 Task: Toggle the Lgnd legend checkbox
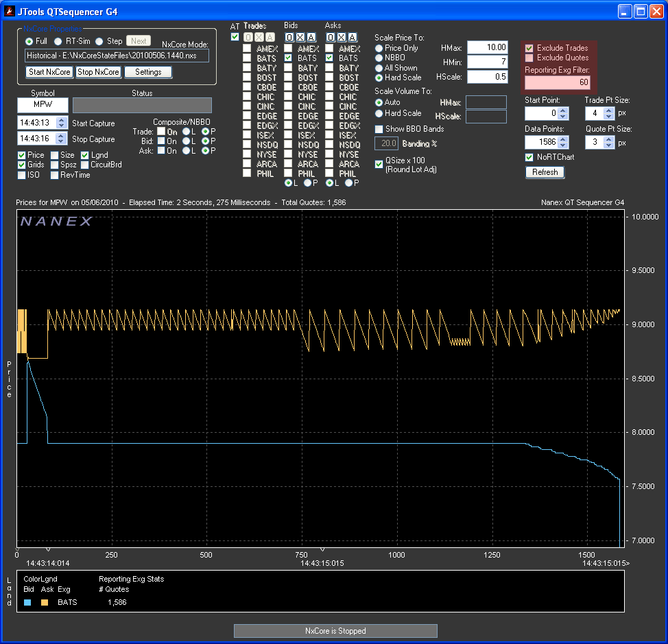(x=85, y=155)
